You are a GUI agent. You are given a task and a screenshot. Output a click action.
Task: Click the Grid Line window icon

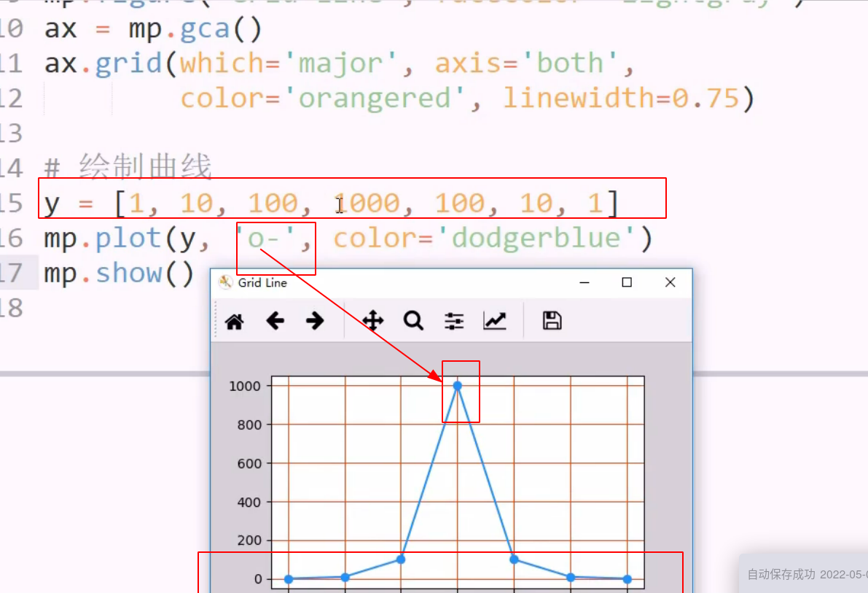(225, 283)
